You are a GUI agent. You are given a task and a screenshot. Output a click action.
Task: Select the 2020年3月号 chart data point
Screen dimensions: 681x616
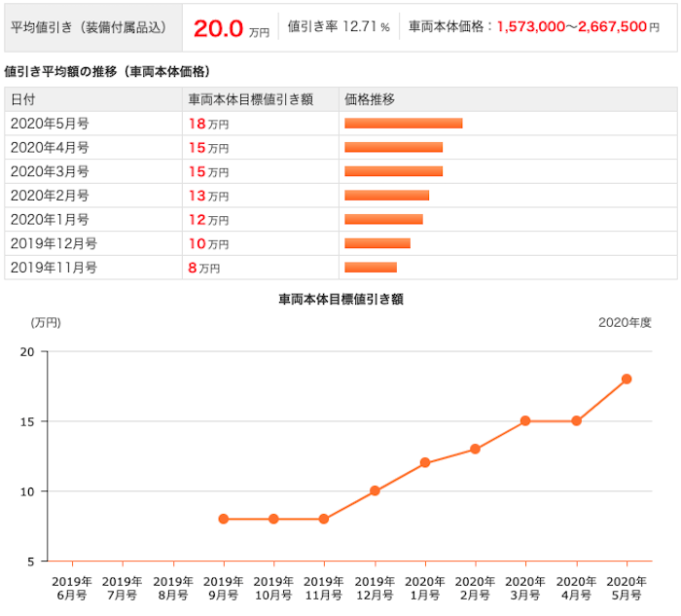pos(525,420)
